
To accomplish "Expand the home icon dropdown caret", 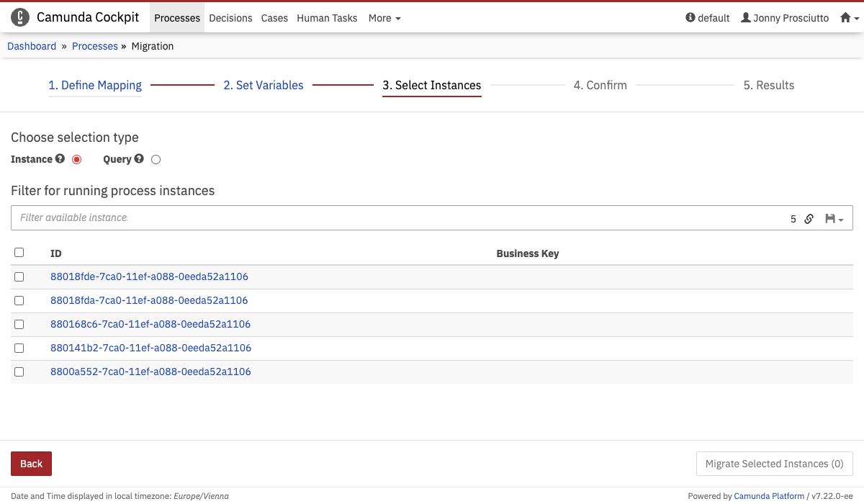I will coord(856,17).
